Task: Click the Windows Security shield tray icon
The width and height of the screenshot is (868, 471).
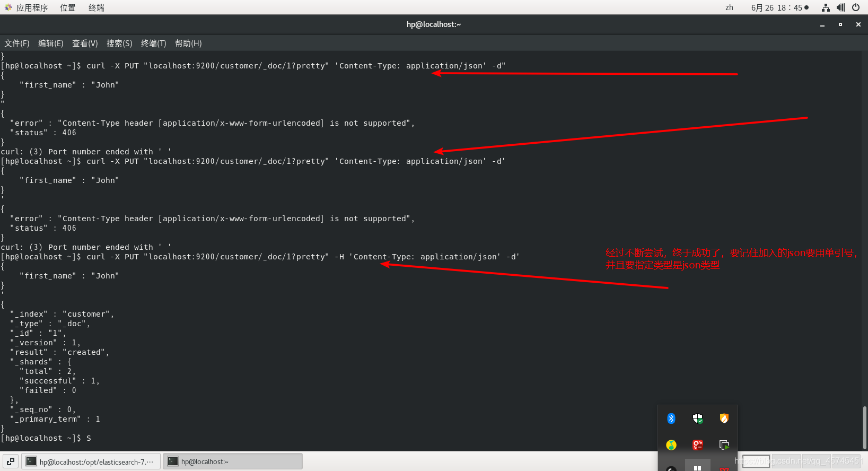Action: (x=698, y=418)
